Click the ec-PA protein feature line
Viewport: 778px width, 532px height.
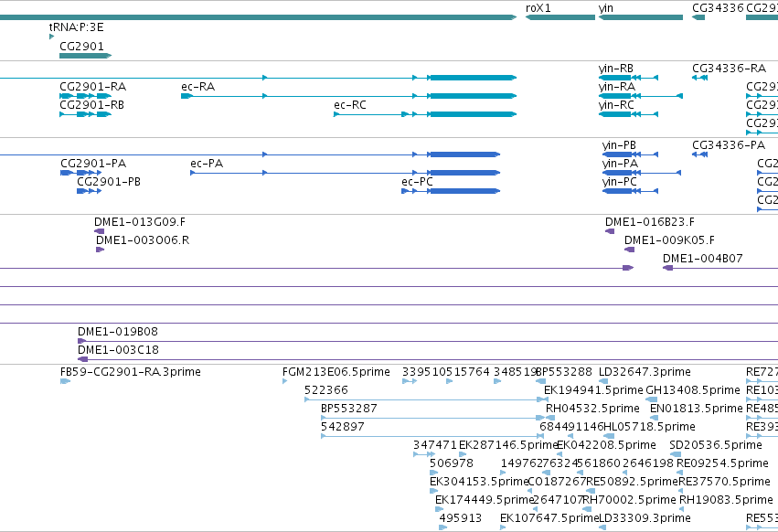coord(346,173)
